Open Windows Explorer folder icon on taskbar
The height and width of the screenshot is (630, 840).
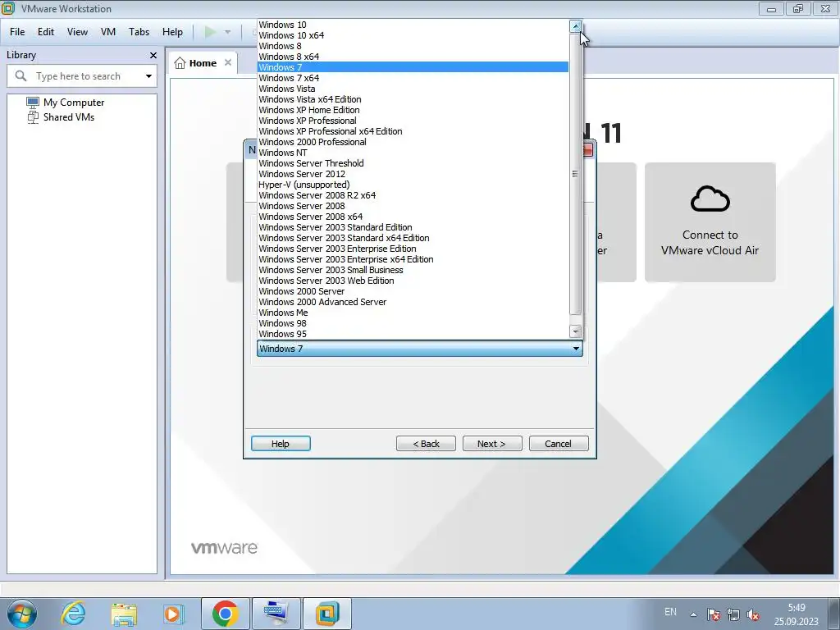point(124,614)
